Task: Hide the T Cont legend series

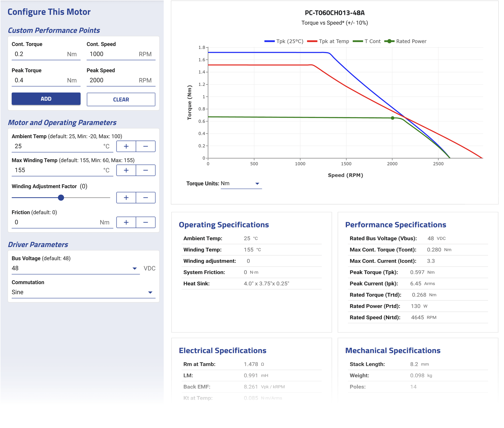Action: tap(367, 41)
